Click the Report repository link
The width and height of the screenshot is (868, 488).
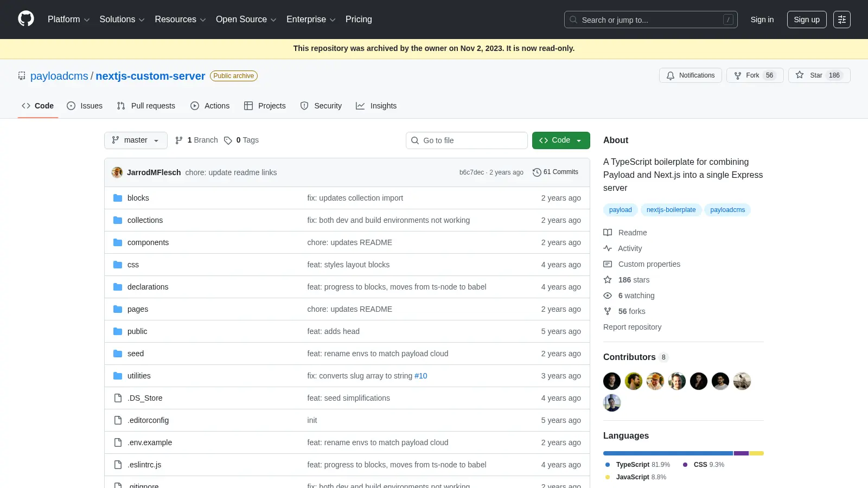coord(632,327)
